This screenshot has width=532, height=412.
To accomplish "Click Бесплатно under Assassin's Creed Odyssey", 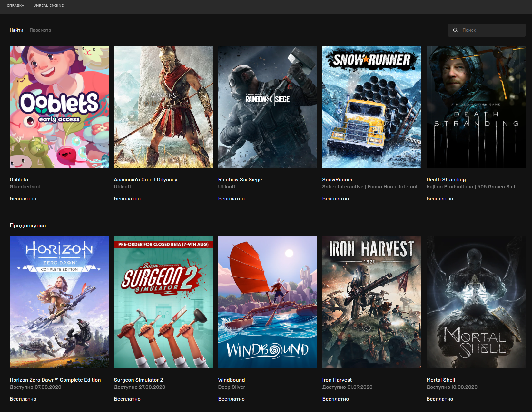I will [x=127, y=199].
